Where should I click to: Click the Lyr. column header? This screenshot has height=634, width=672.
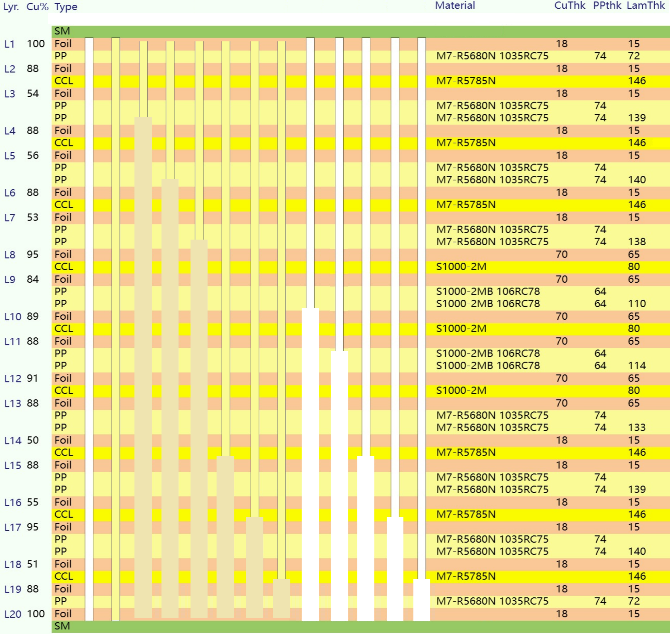(11, 7)
